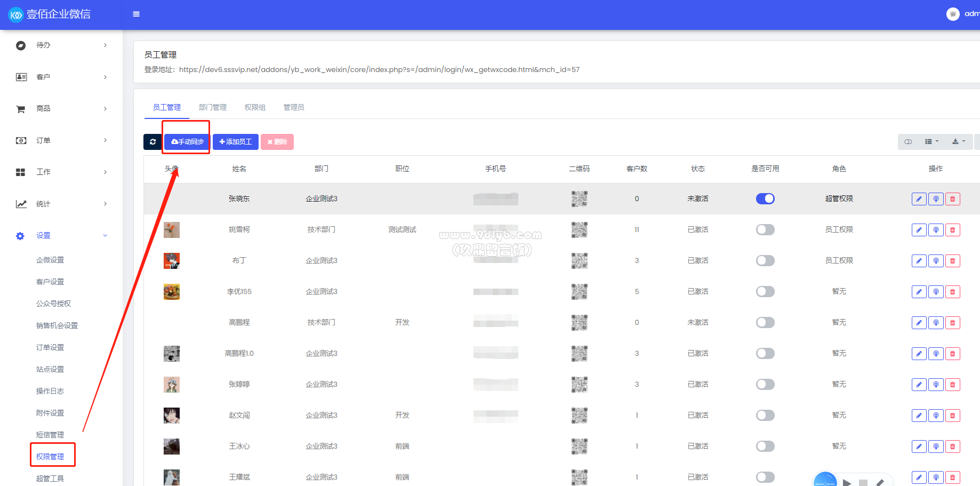Open 企微设置 in settings submenu
Viewport: 980px width, 486px height.
50,260
